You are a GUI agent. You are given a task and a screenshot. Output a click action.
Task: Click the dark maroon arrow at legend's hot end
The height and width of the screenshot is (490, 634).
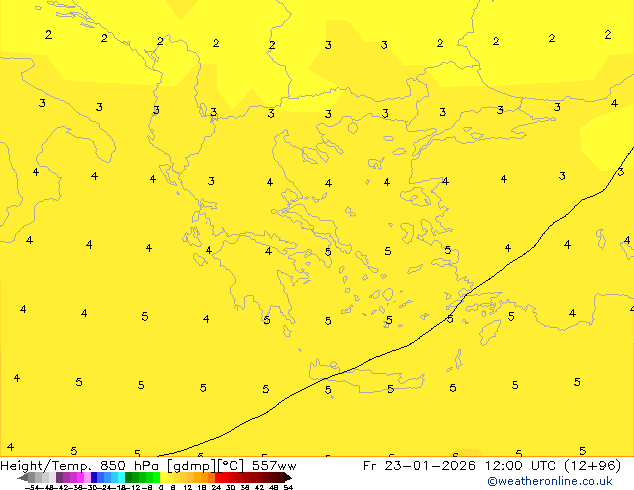[288, 477]
